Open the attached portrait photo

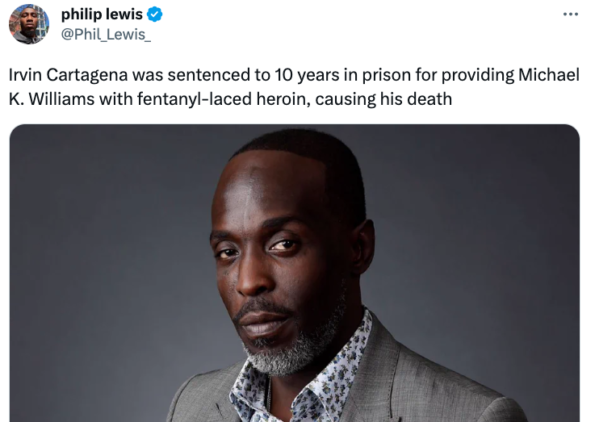tap(294, 273)
